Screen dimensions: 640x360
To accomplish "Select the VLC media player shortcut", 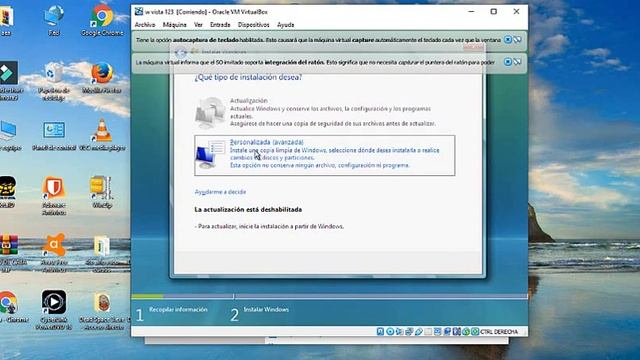I will 102,136.
